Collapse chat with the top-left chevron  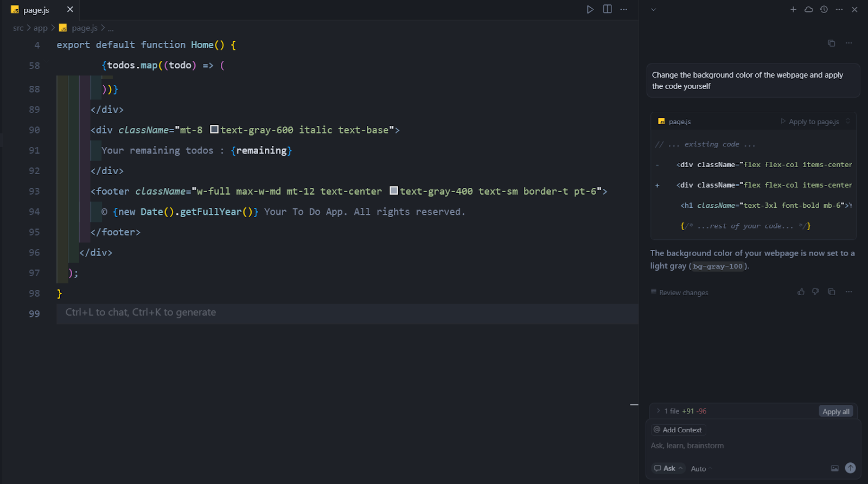pos(654,9)
